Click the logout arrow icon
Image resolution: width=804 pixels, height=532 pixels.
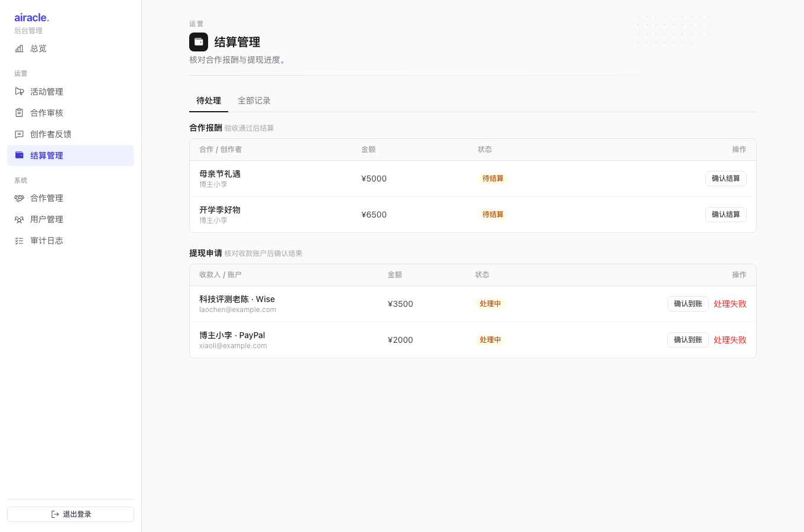point(55,514)
